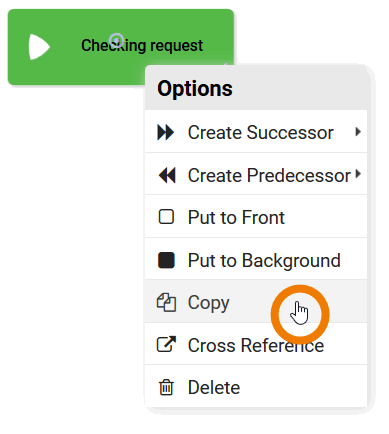The height and width of the screenshot is (434, 389).
Task: Expand the Create Predecessor submenu arrow
Action: pos(358,174)
